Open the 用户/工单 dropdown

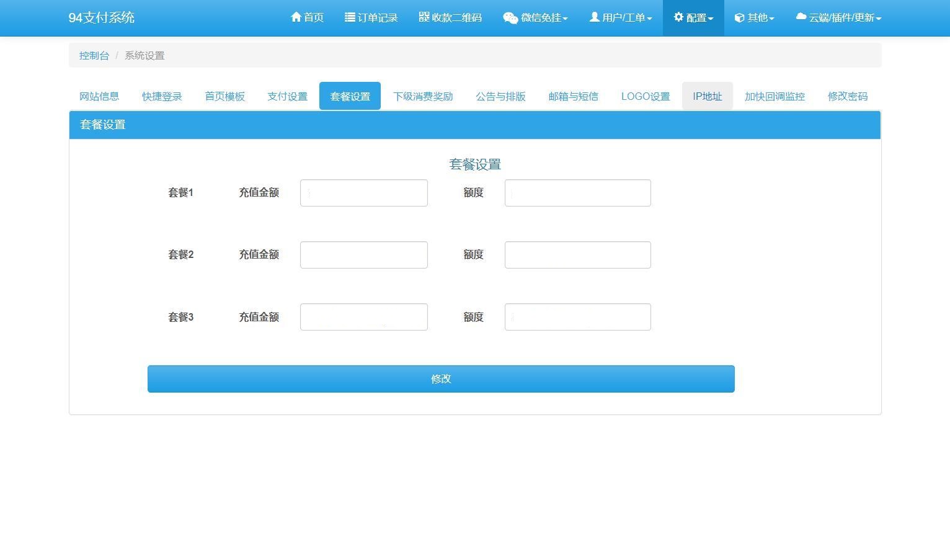click(620, 17)
